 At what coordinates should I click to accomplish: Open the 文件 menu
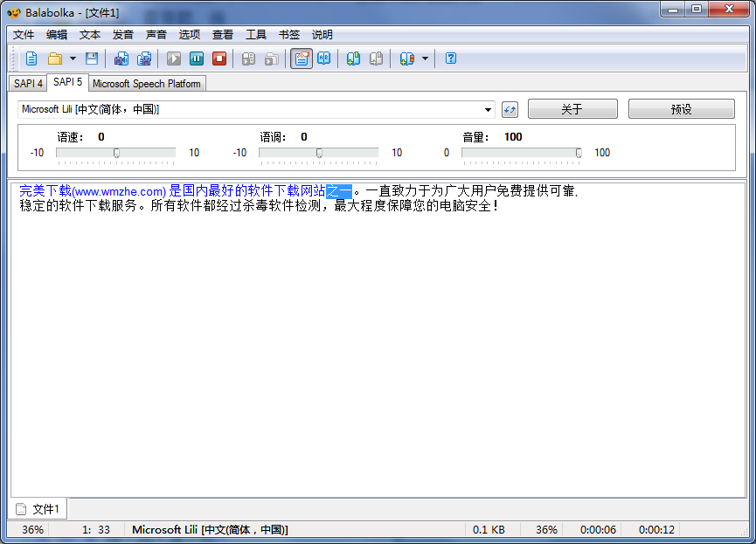pyautogui.click(x=24, y=35)
